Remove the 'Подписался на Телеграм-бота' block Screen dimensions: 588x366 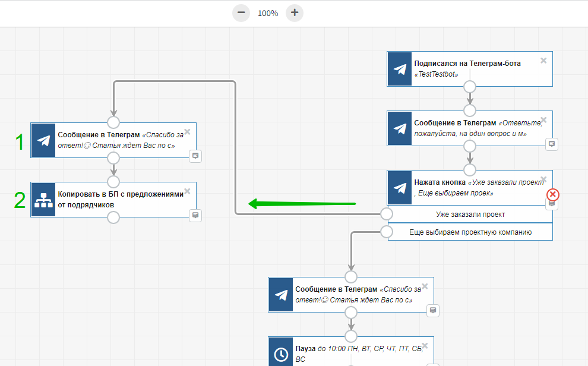[543, 61]
